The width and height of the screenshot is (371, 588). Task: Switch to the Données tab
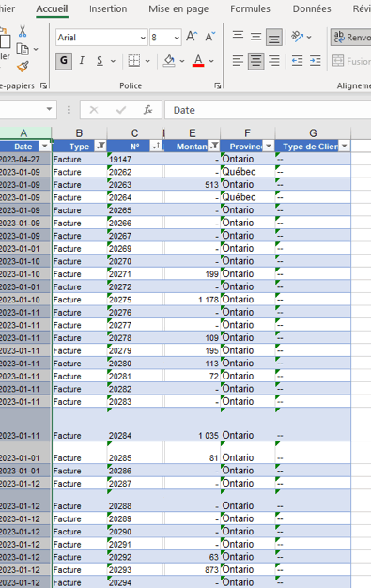click(x=312, y=8)
